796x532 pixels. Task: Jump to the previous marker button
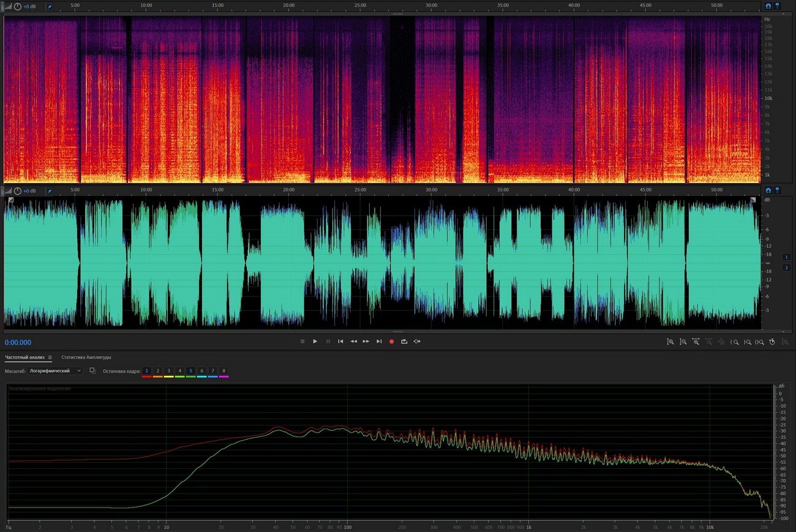coord(340,341)
